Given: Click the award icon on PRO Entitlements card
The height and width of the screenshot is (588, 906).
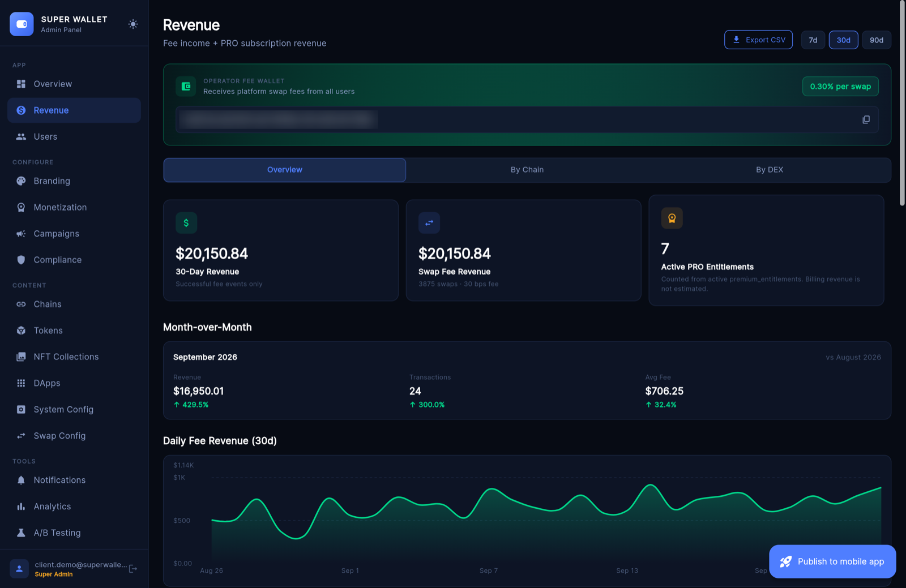Looking at the screenshot, I should click(672, 218).
